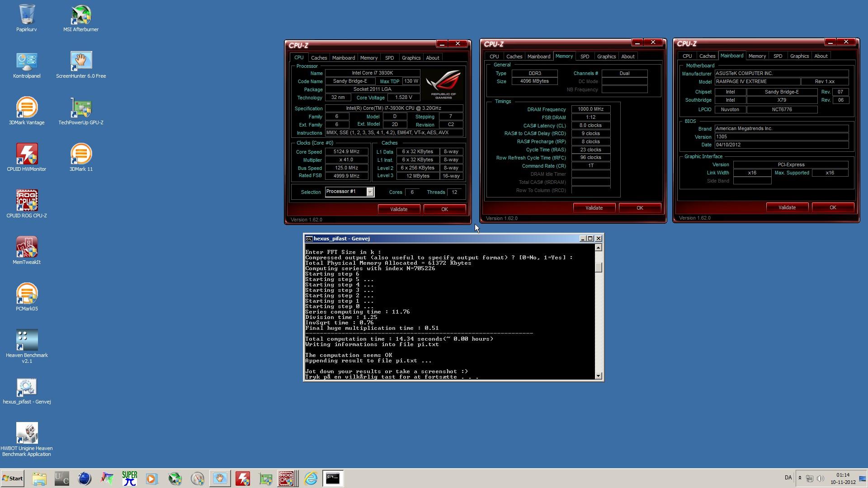Open the 3DMark Vantage desktop shortcut

point(27,112)
